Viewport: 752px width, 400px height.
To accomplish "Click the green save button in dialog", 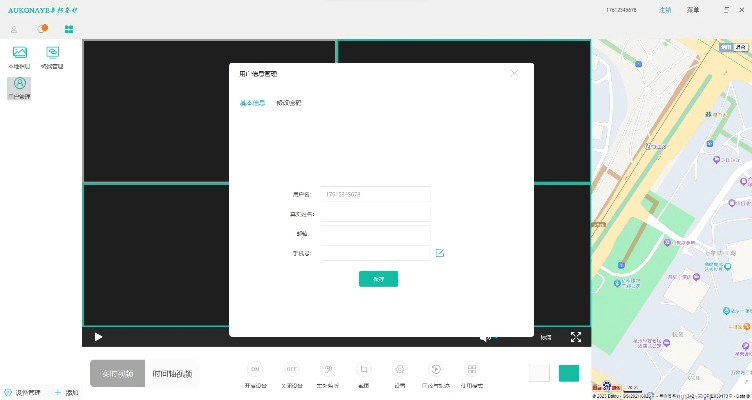I will click(x=378, y=279).
